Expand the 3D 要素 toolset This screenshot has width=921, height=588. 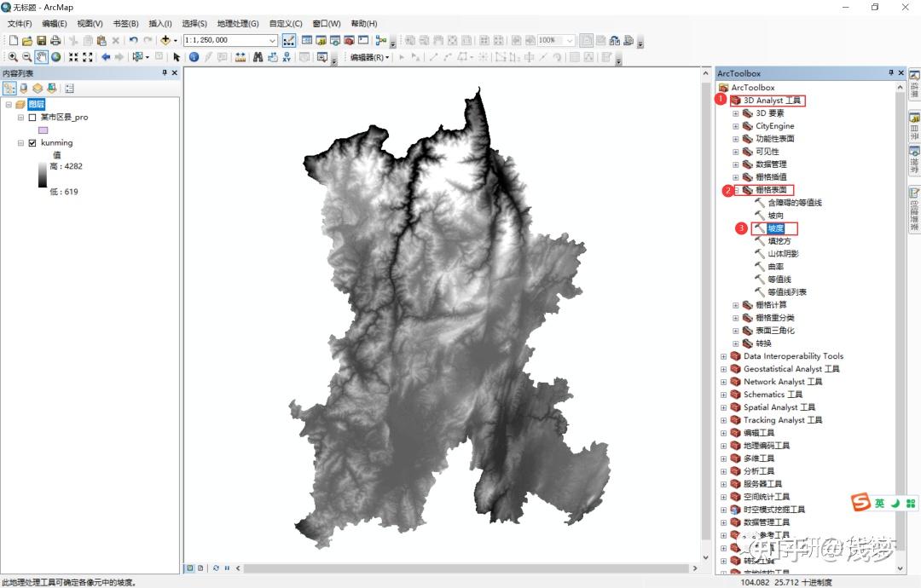click(x=735, y=113)
